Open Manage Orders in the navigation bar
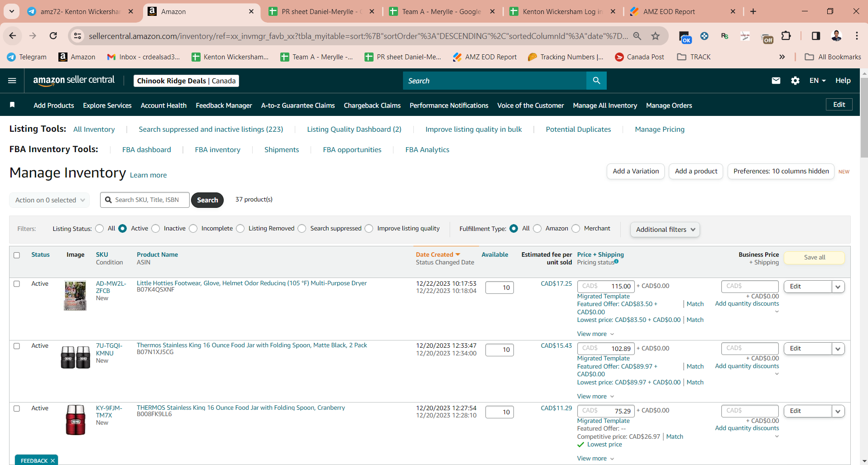868x465 pixels. point(669,105)
